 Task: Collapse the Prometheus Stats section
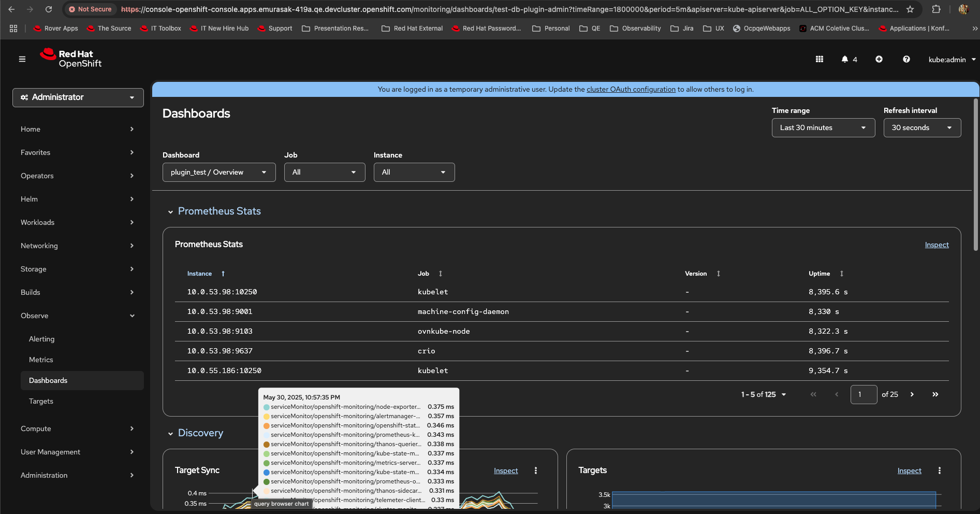coord(170,211)
